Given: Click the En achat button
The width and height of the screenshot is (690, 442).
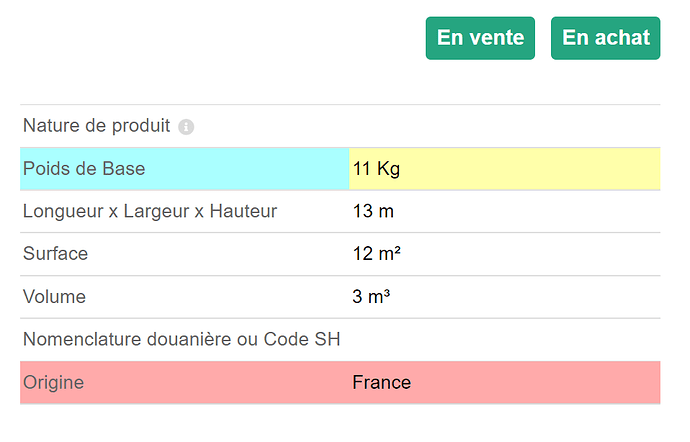Looking at the screenshot, I should coord(606,38).
